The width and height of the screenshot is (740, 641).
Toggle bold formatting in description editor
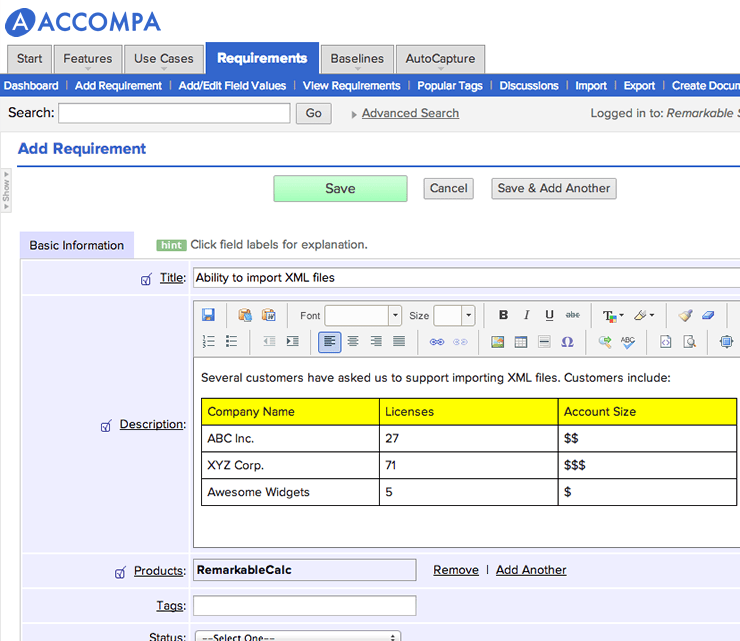[x=504, y=315]
